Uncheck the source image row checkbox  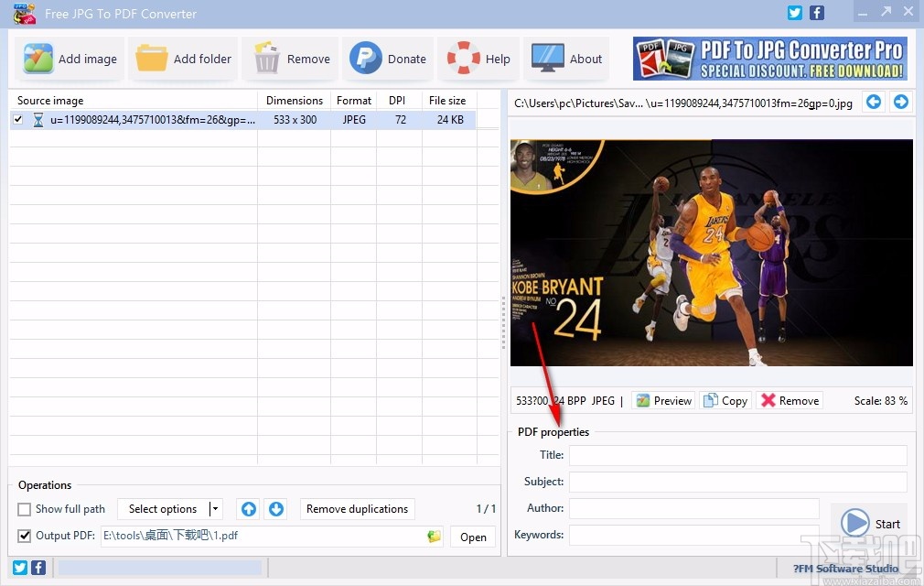(19, 119)
